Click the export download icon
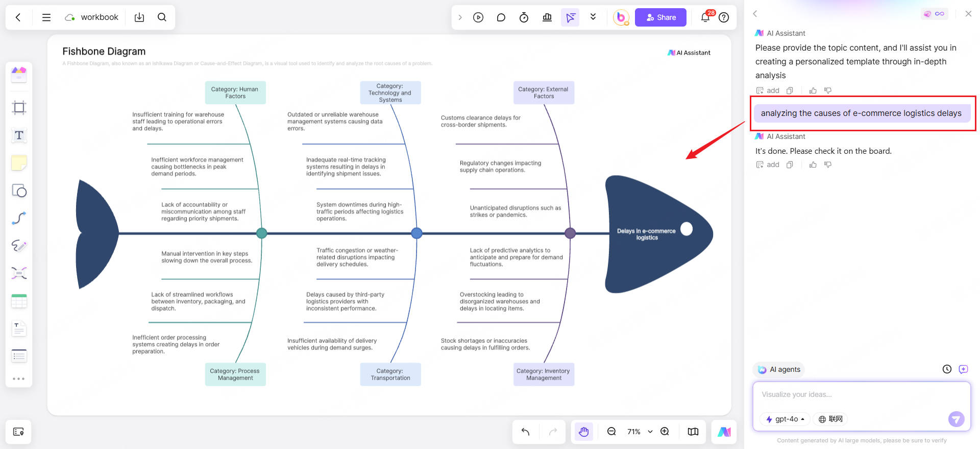The width and height of the screenshot is (980, 449). tap(139, 17)
